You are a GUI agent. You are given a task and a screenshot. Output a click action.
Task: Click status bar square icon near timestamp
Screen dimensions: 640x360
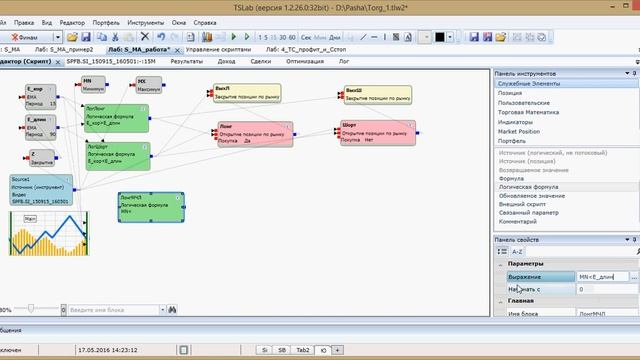coord(183,350)
